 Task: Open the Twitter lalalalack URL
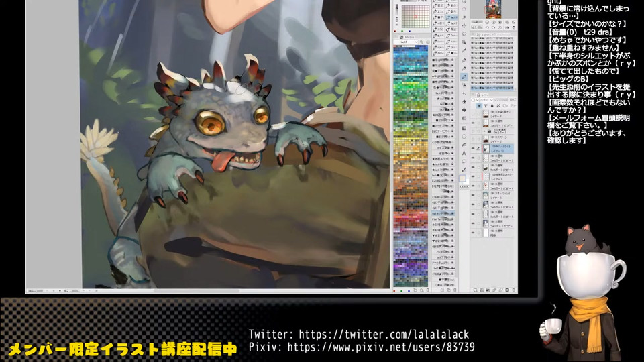point(384,335)
